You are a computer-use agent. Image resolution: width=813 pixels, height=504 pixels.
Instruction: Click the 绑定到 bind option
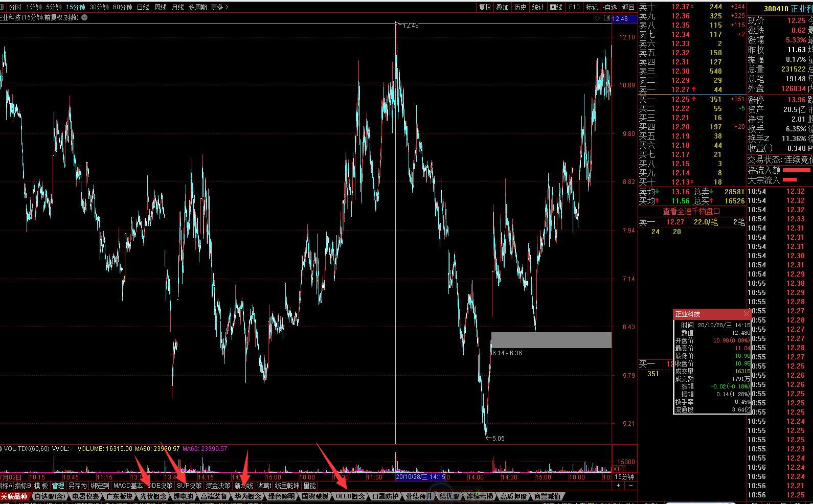tap(100, 486)
